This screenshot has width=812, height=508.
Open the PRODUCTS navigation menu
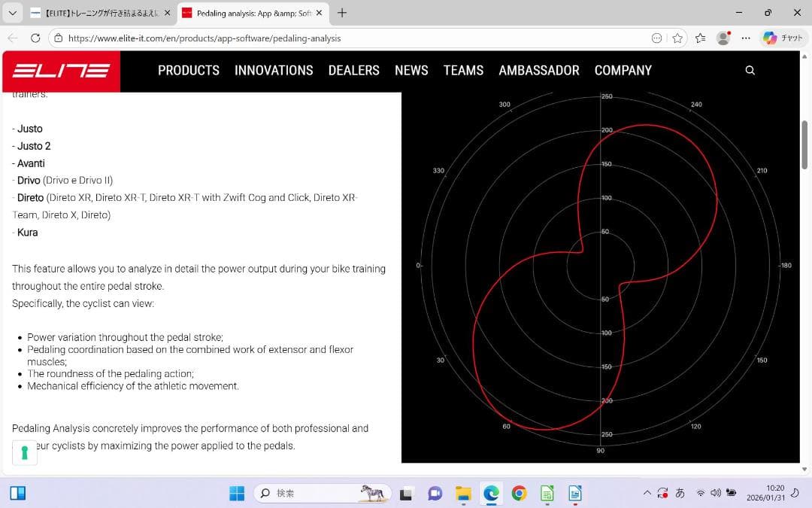(x=189, y=70)
